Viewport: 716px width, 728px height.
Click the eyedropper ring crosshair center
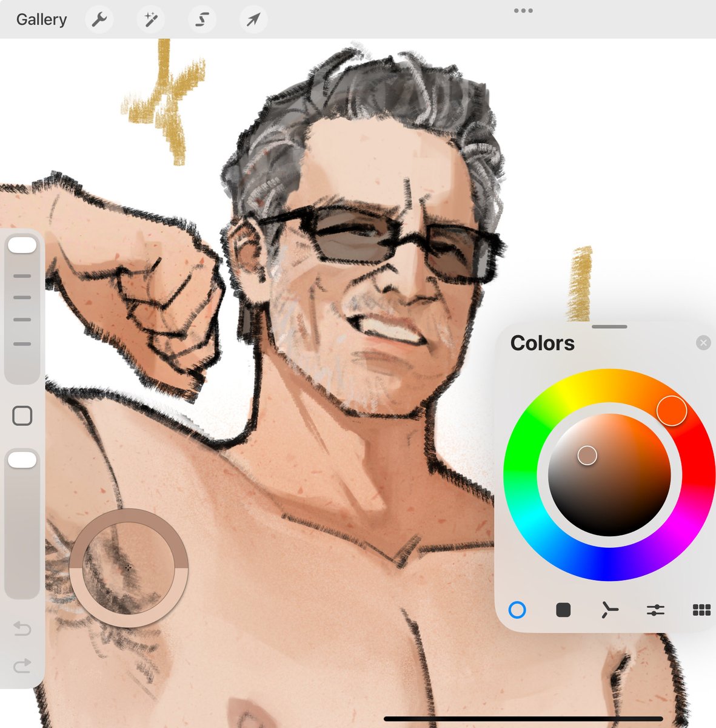click(x=128, y=567)
